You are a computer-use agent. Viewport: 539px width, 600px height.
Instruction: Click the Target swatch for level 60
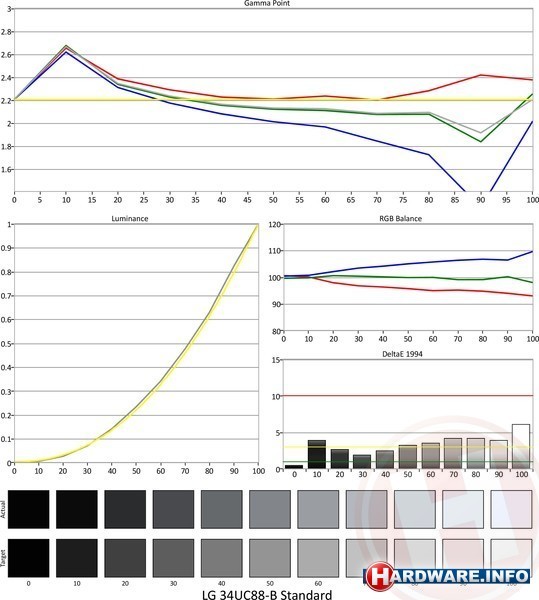(x=318, y=558)
